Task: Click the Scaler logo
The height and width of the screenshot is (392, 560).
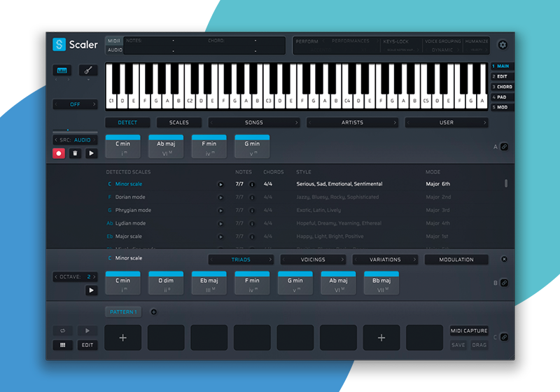Action: [x=75, y=45]
